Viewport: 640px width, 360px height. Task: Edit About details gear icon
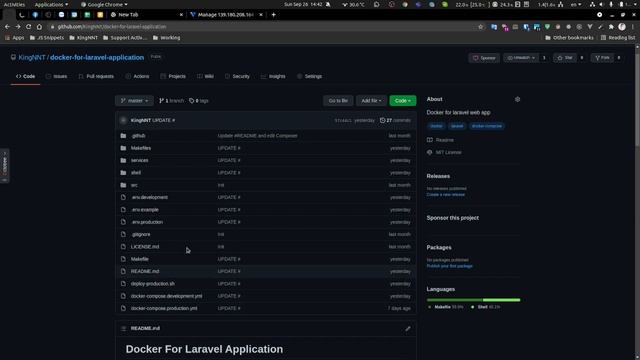518,100
